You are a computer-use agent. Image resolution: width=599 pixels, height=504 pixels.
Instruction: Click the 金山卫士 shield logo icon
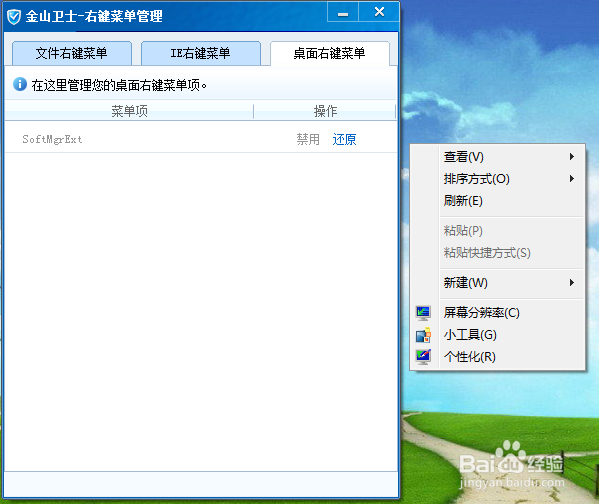coord(14,17)
